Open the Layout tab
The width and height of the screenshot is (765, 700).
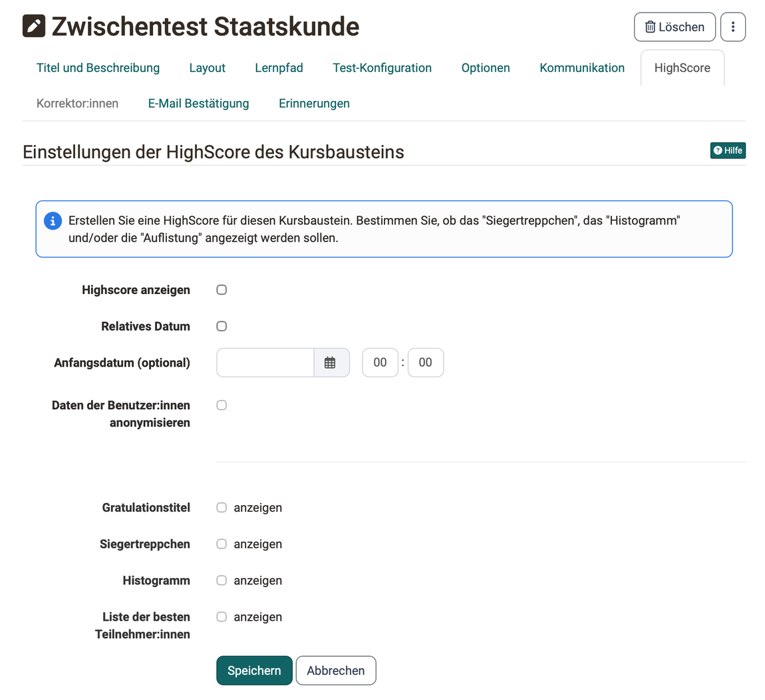208,68
